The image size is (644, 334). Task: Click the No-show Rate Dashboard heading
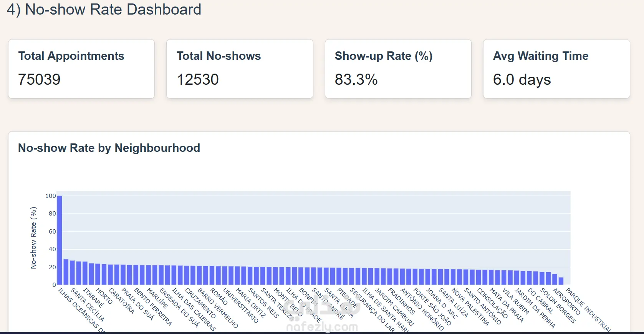coord(104,10)
